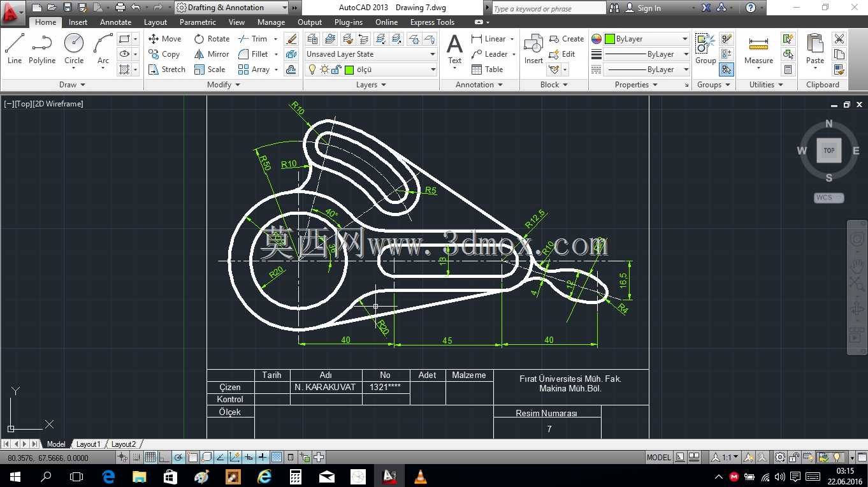Open Layer Properties manager icon

[x=312, y=39]
